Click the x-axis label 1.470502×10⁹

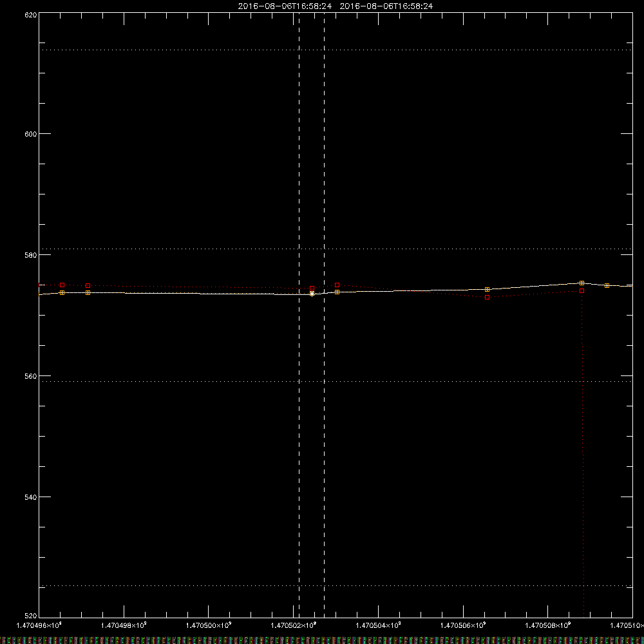[x=294, y=625]
